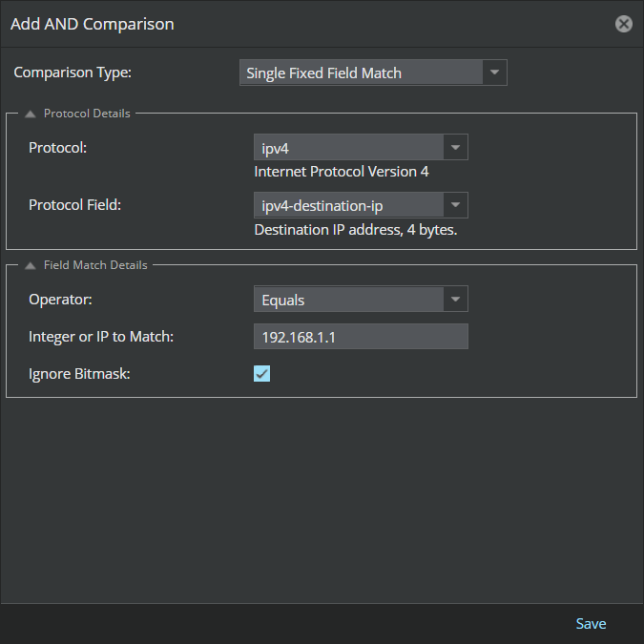Click the Protocol Field label

[x=74, y=205]
